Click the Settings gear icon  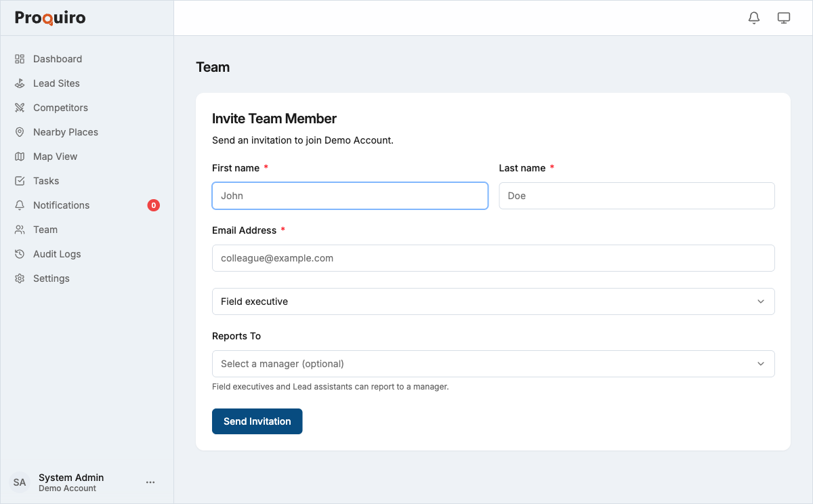pyautogui.click(x=20, y=278)
